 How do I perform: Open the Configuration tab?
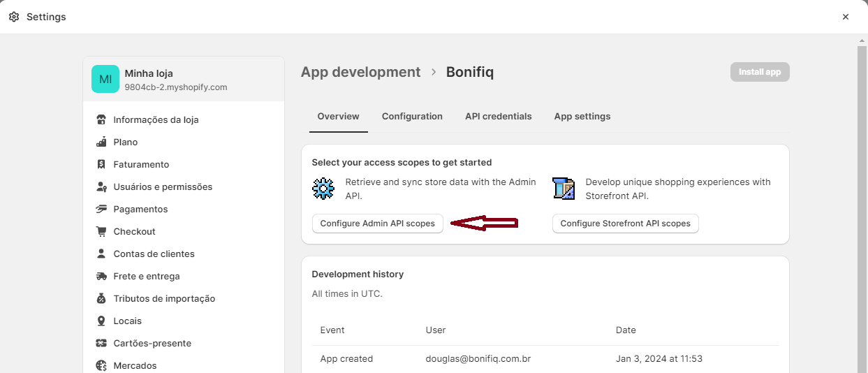click(412, 117)
